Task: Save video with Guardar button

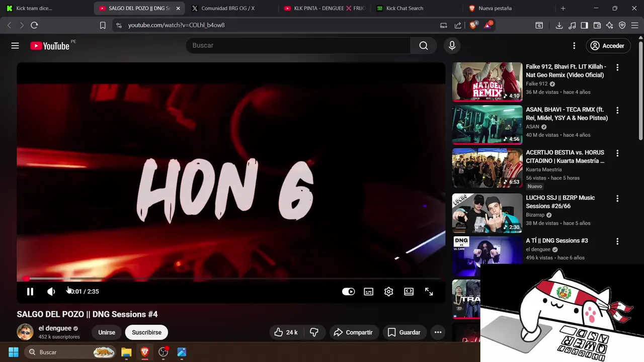Action: click(x=404, y=332)
